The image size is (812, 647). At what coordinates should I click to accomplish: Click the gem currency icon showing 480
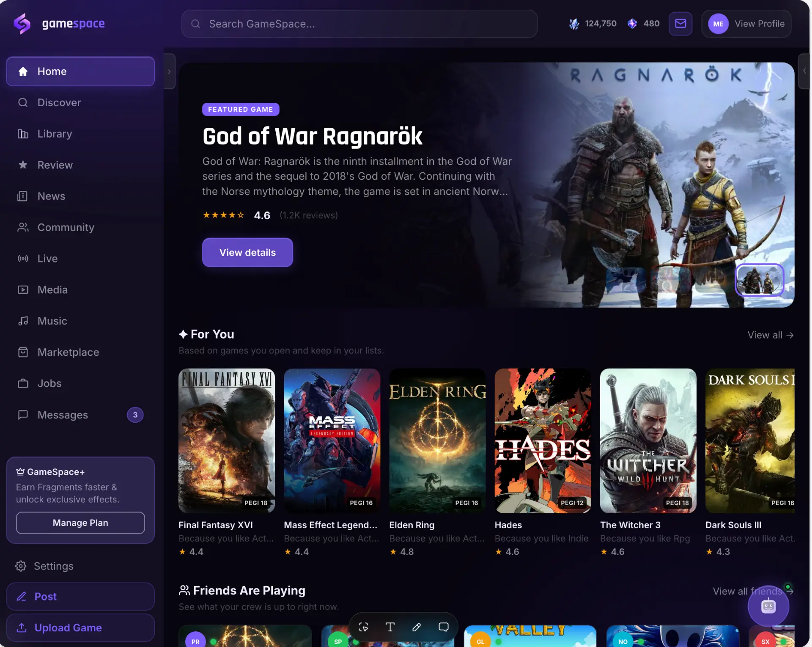(632, 24)
